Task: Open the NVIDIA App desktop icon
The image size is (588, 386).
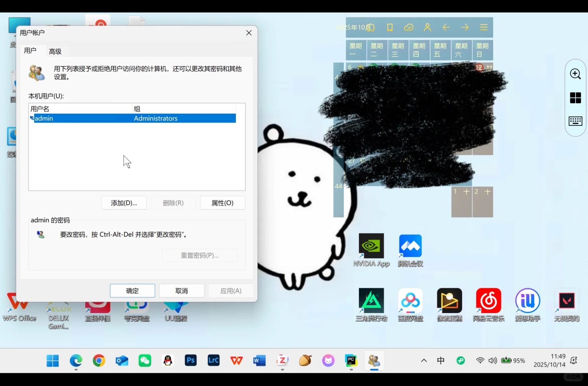Action: point(371,246)
